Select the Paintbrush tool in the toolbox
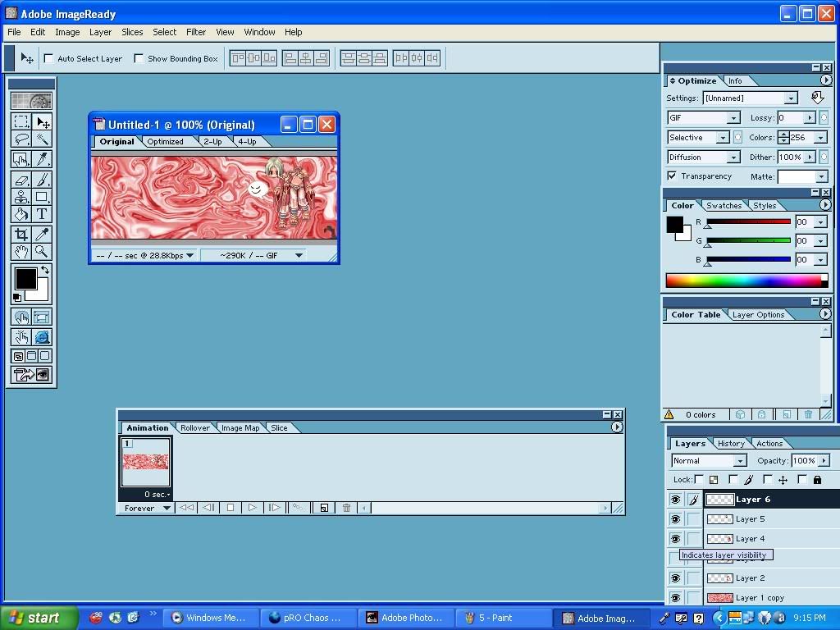The height and width of the screenshot is (630, 840). click(42, 179)
